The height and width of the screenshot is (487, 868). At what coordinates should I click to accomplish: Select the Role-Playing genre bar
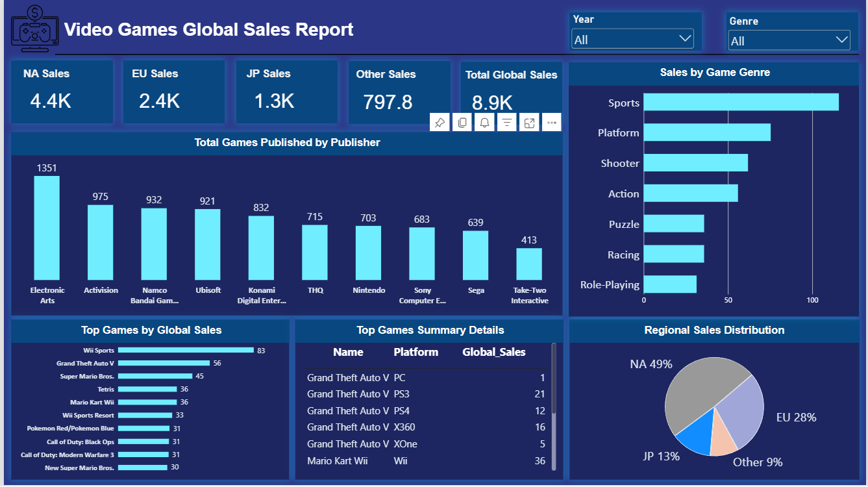coord(670,284)
